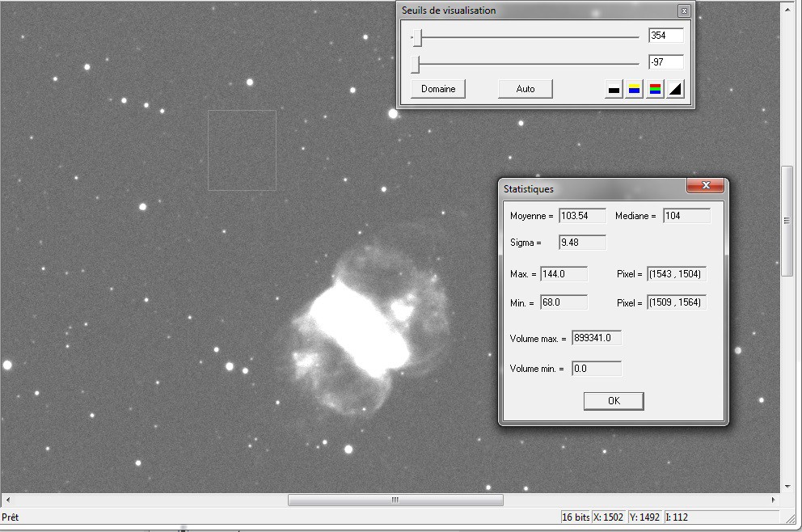Click the Volume min. field 0.0
Image resolution: width=802 pixels, height=532 pixels.
[x=597, y=369]
